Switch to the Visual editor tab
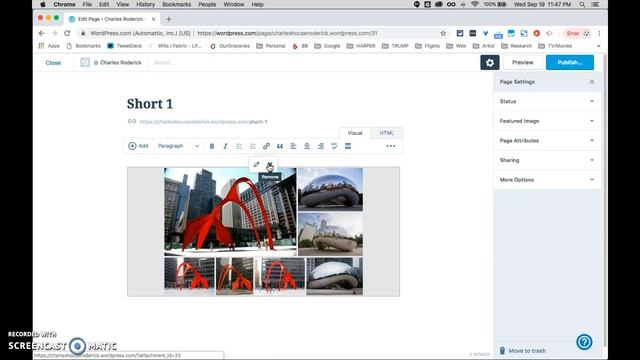This screenshot has width=640, height=360. 355,133
